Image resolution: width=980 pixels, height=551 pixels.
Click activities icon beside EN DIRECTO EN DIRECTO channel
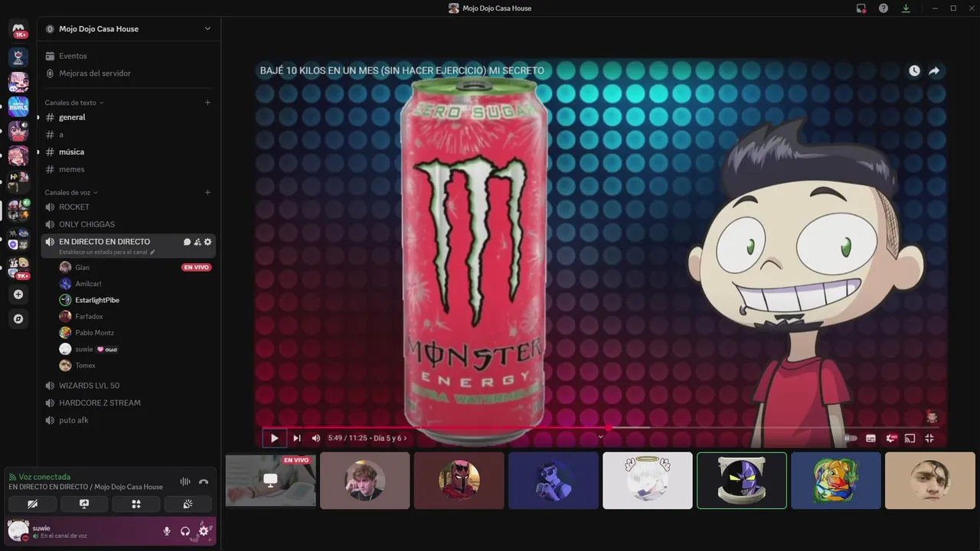pos(198,242)
